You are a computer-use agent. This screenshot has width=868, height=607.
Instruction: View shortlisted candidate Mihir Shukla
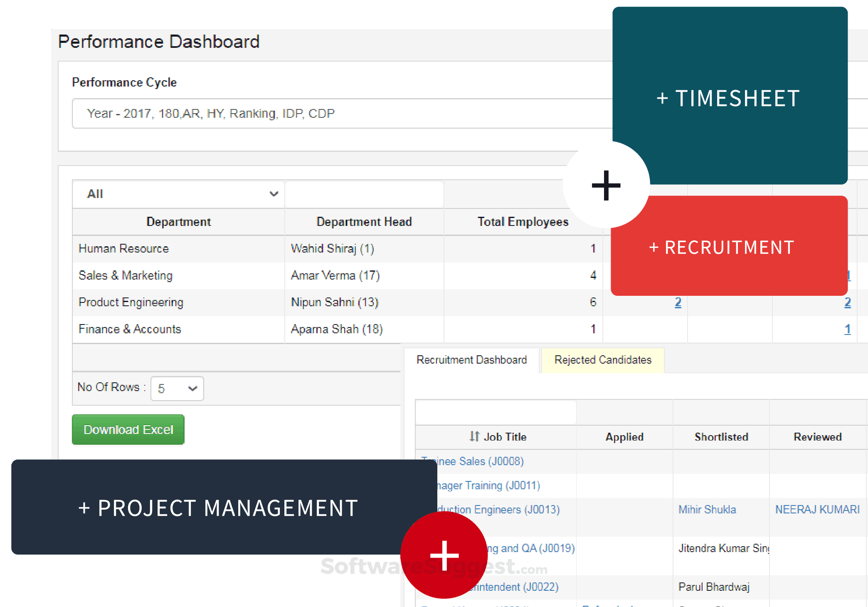click(x=708, y=509)
